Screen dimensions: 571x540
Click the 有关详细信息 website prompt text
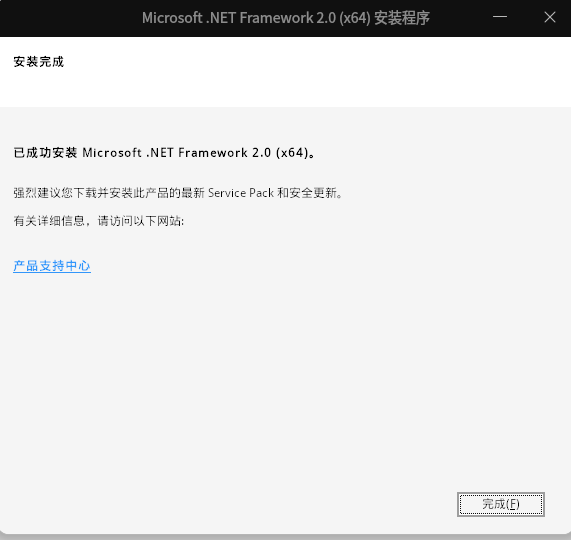99,221
